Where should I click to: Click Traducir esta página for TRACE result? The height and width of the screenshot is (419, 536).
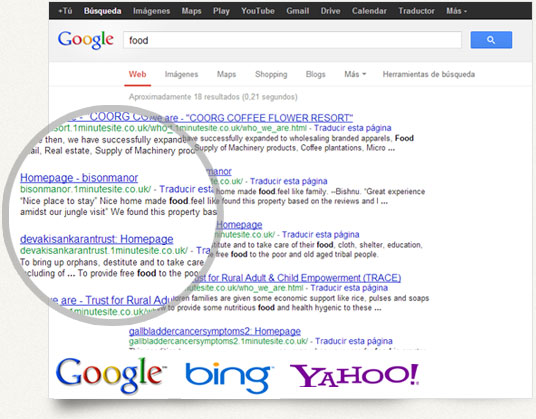[x=349, y=288]
